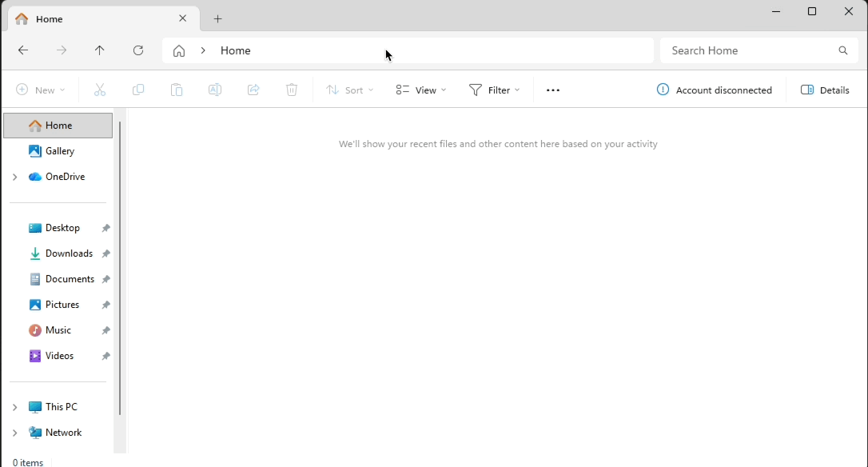Refresh the current folder view
Viewport: 868px width, 467px height.
[x=137, y=50]
